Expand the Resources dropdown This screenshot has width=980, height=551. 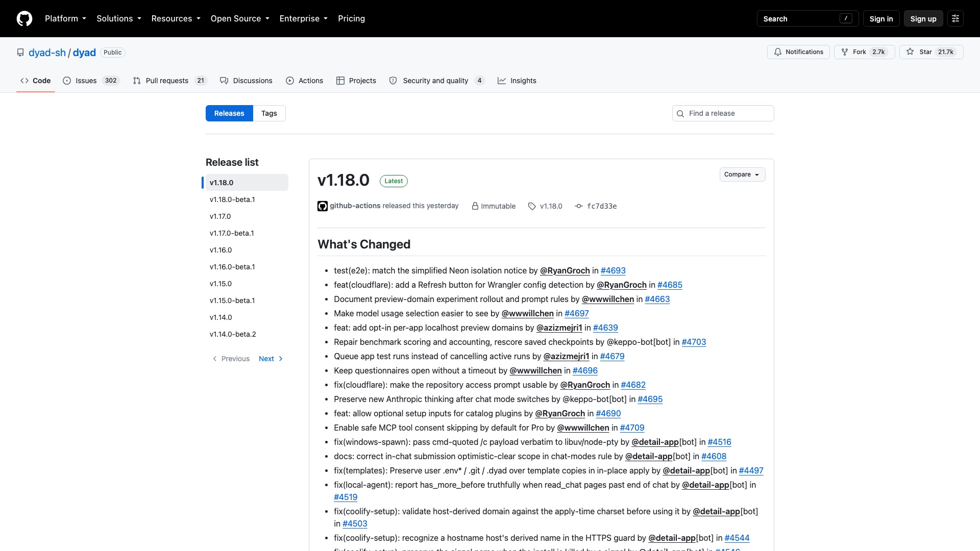[176, 18]
